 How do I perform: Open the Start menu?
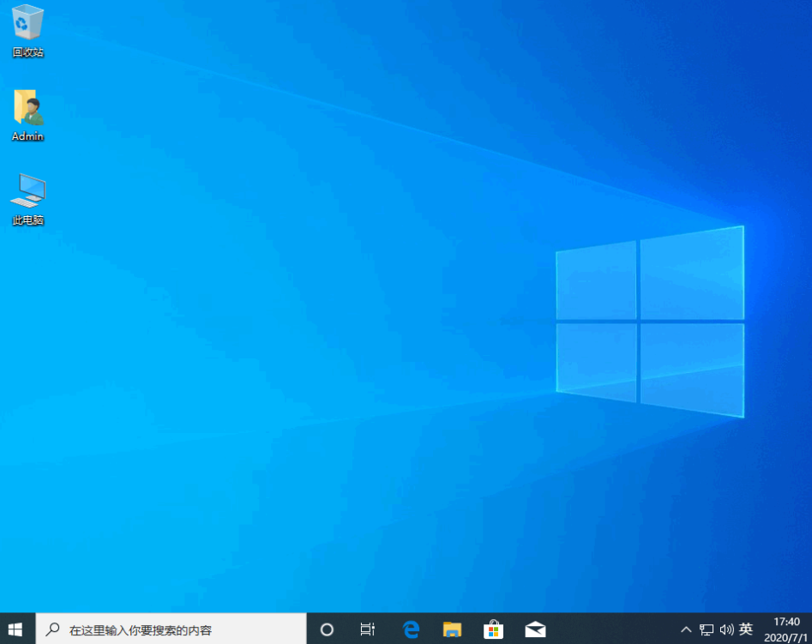(16, 628)
